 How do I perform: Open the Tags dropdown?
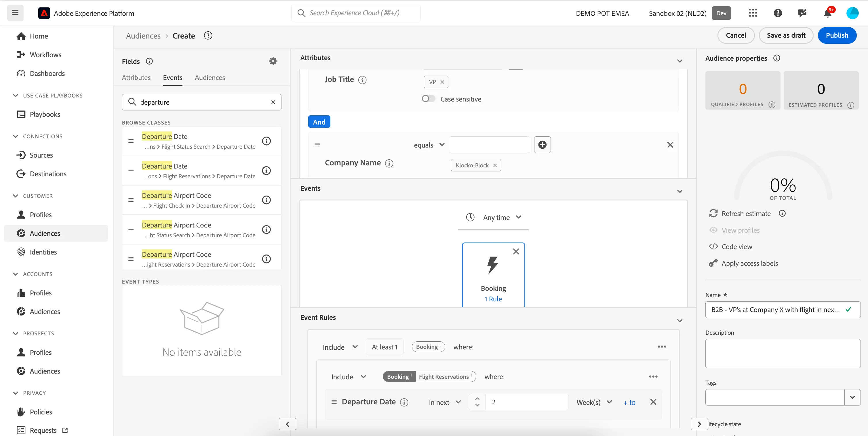(852, 397)
